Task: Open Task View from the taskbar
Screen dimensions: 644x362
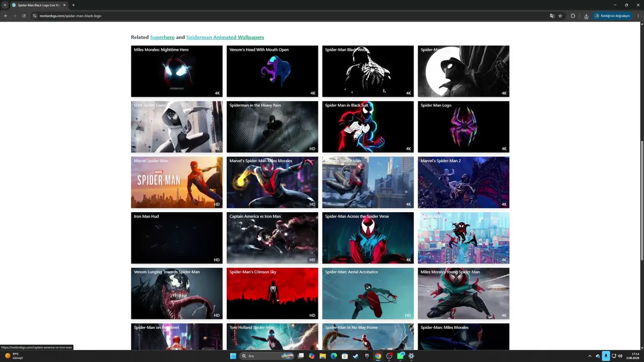Action: [301, 356]
